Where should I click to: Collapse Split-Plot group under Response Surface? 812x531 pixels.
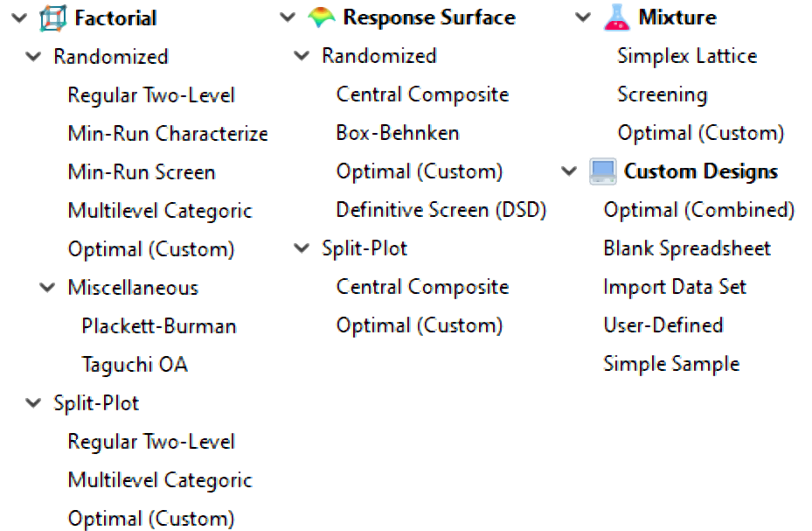pyautogui.click(x=302, y=248)
